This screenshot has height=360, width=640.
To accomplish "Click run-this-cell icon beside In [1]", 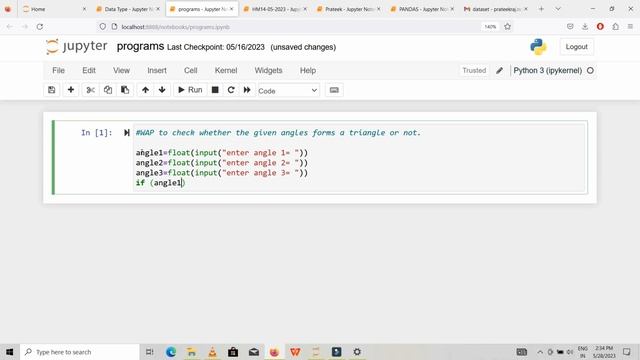I will [127, 133].
